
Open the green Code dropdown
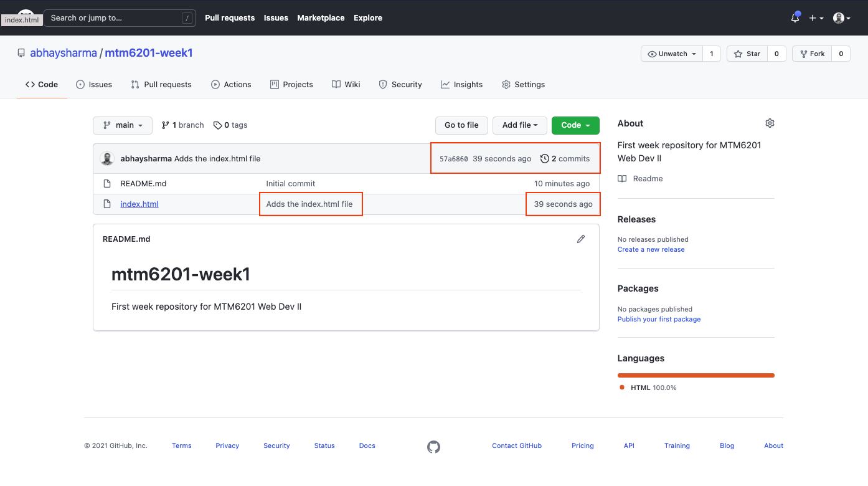pos(575,125)
